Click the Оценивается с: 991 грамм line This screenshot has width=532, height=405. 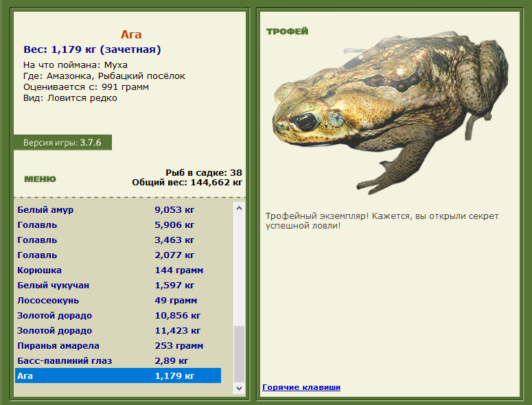click(x=86, y=87)
